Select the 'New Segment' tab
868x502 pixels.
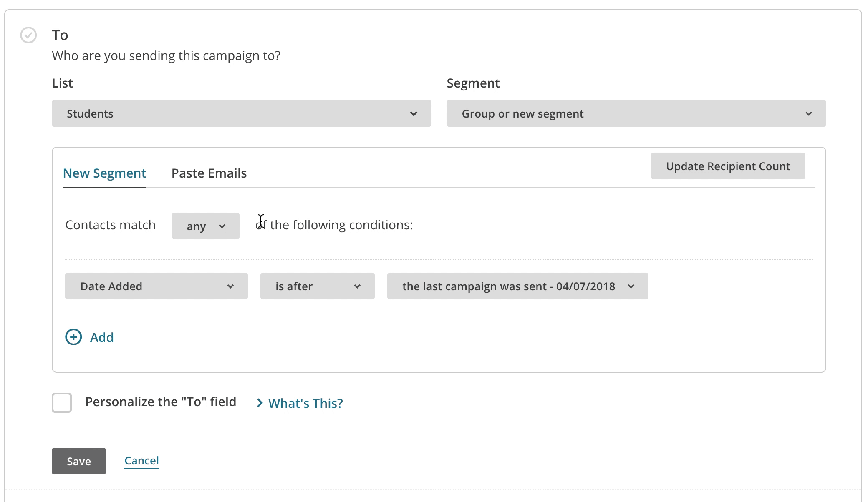click(x=105, y=173)
